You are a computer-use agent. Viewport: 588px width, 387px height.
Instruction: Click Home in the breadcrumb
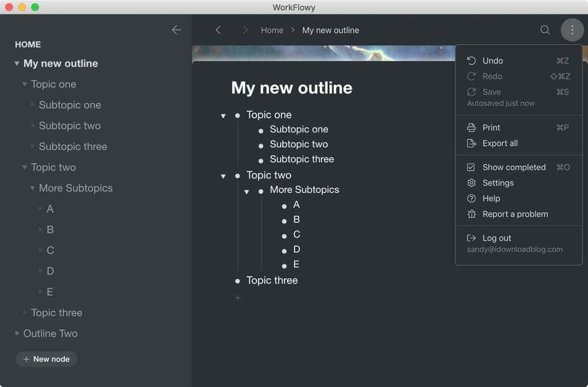click(272, 30)
